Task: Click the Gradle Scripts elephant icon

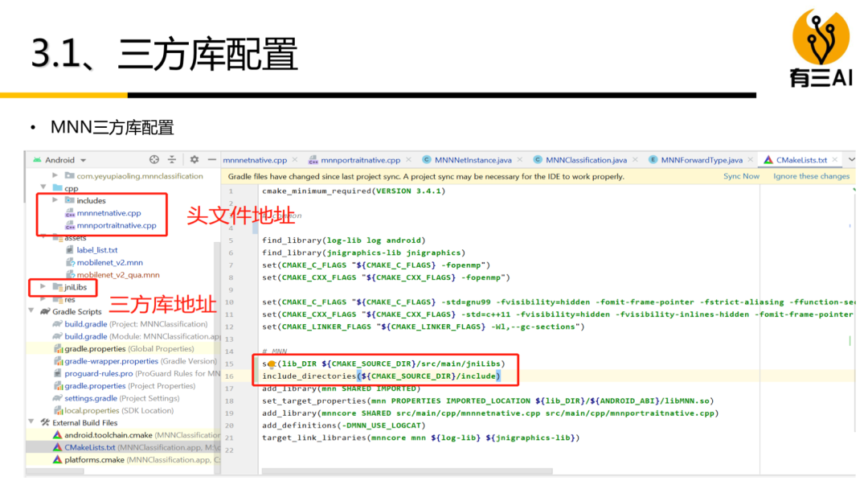Action: [x=45, y=311]
